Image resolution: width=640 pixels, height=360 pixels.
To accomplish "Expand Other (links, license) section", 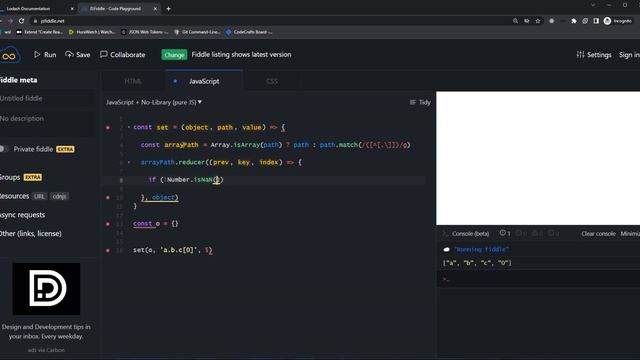I will click(31, 234).
